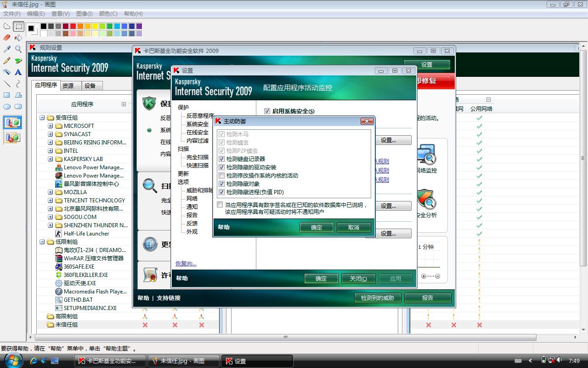Open Paint's 图像(I) menu
The width and height of the screenshot is (588, 368).
point(84,14)
